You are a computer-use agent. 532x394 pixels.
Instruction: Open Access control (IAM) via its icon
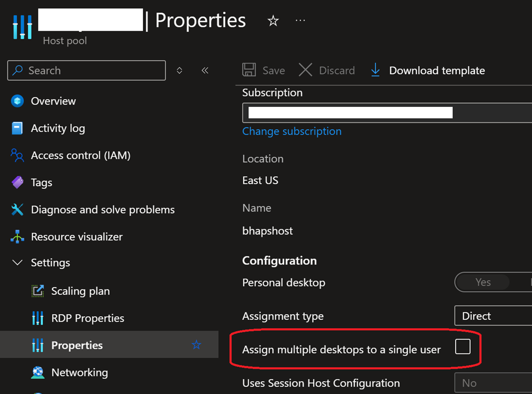point(17,155)
